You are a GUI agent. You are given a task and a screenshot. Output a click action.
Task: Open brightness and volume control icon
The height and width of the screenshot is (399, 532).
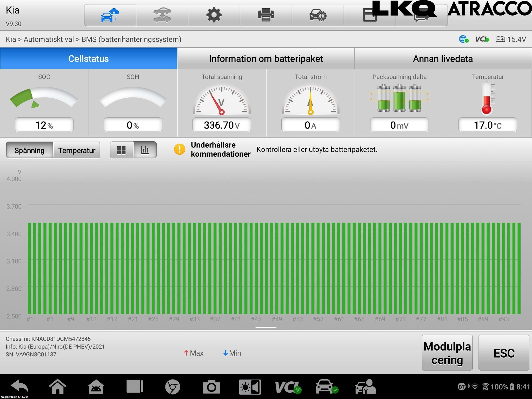point(250,387)
